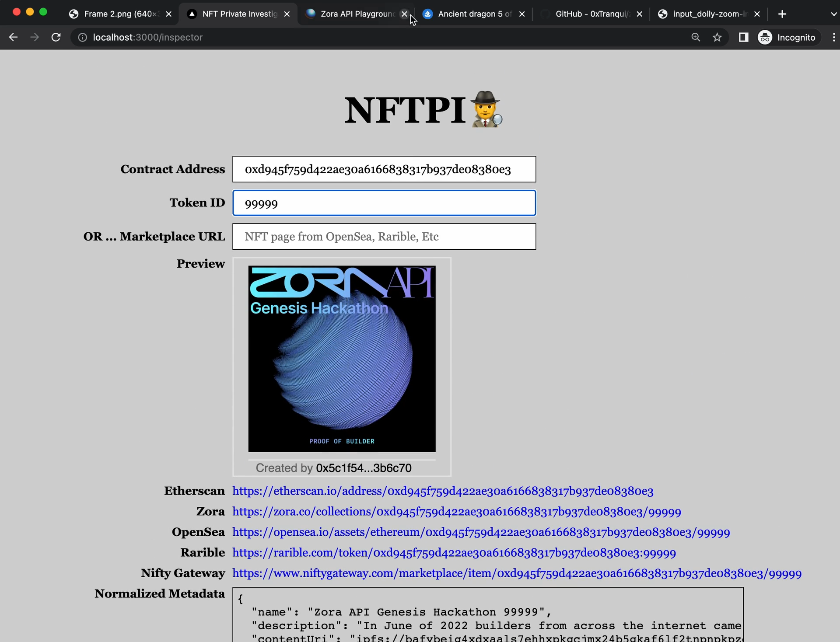Switch to Zora API Playground tab

pos(357,14)
